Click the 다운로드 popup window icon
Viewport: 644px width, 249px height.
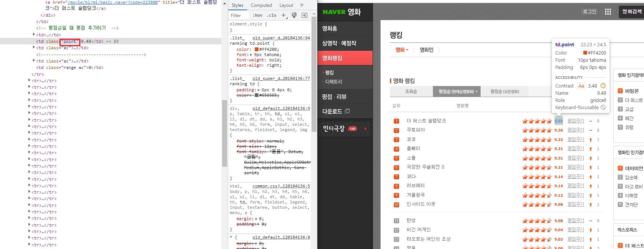tap(347, 111)
